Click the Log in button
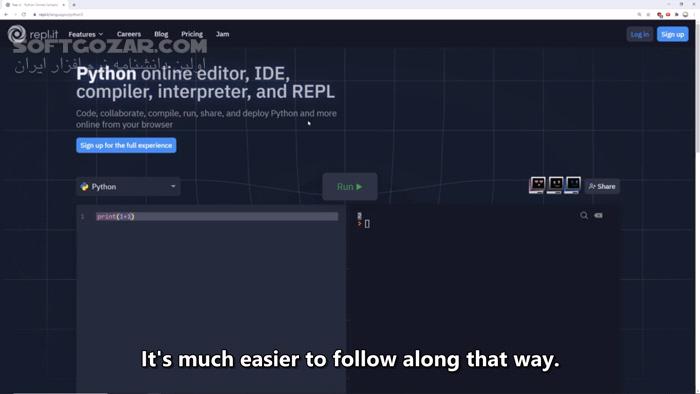 click(x=640, y=34)
